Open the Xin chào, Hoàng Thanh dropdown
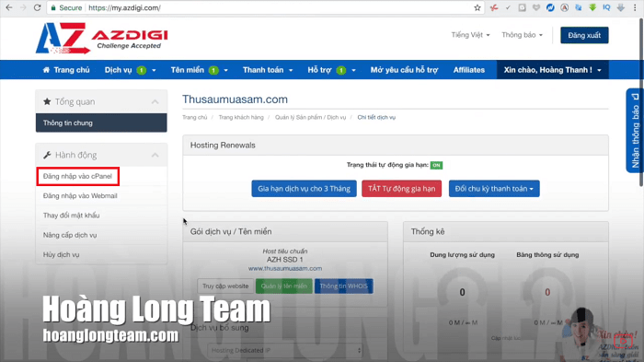This screenshot has height=362, width=644. pos(552,70)
